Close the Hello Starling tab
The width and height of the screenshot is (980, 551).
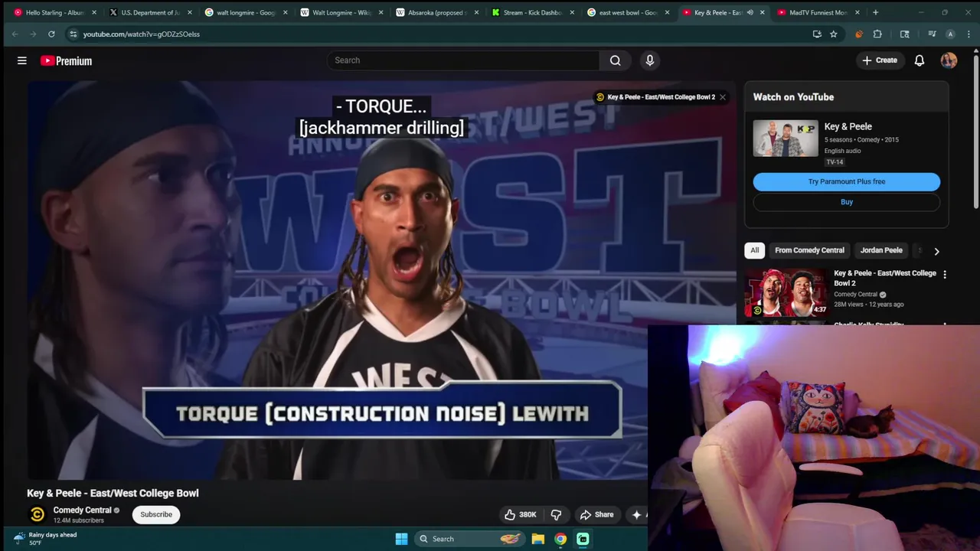[x=94, y=12]
